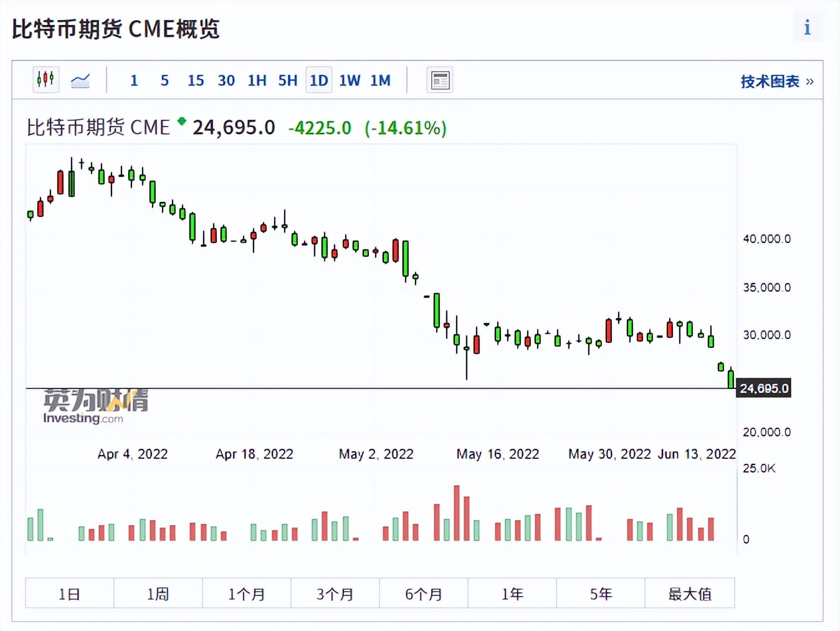This screenshot has height=631, width=840.
Task: Click the 25.0K volume axis label
Action: tap(759, 468)
